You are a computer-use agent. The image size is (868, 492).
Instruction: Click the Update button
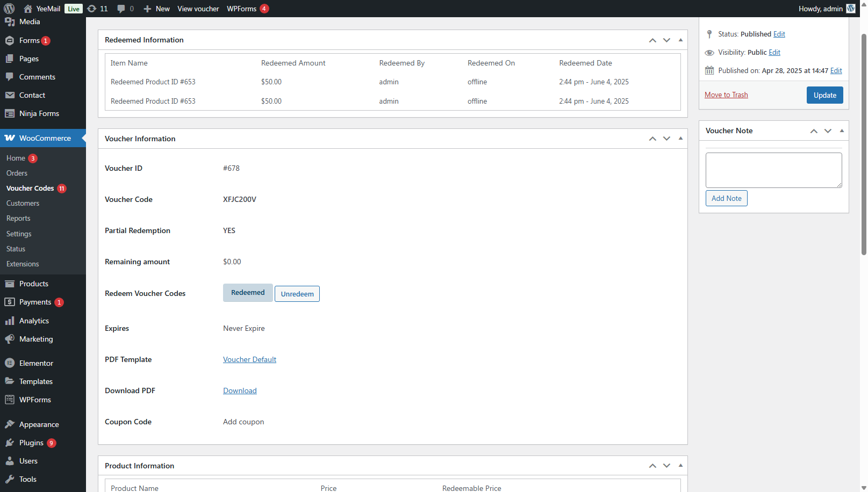[824, 95]
